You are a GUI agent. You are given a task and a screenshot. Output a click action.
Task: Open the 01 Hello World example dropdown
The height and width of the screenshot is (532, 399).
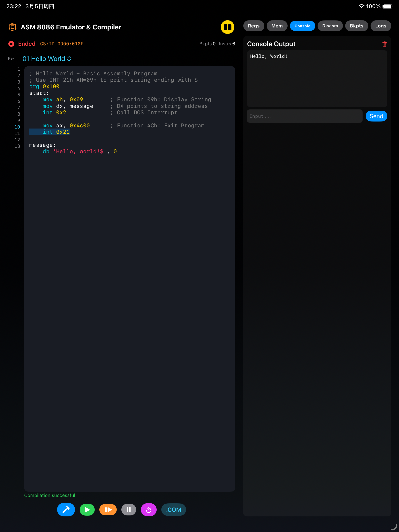pyautogui.click(x=47, y=59)
